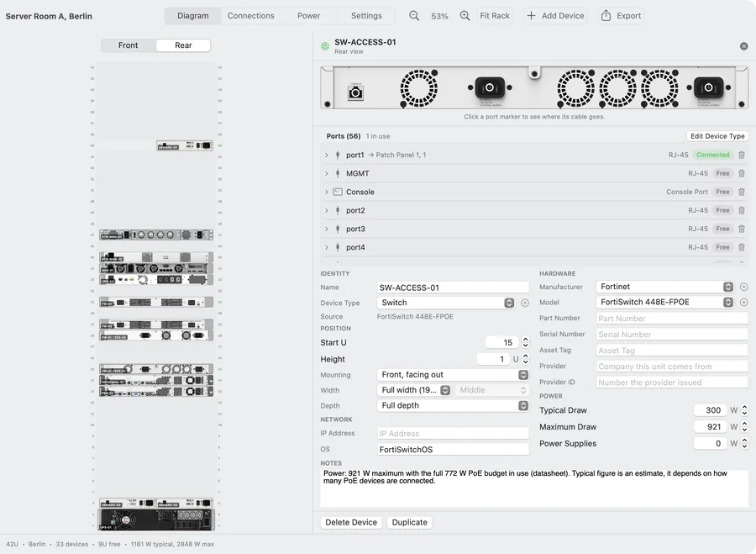Screen dimensions: 756x554
Task: Open the Device Type dropdown
Action: pos(445,303)
